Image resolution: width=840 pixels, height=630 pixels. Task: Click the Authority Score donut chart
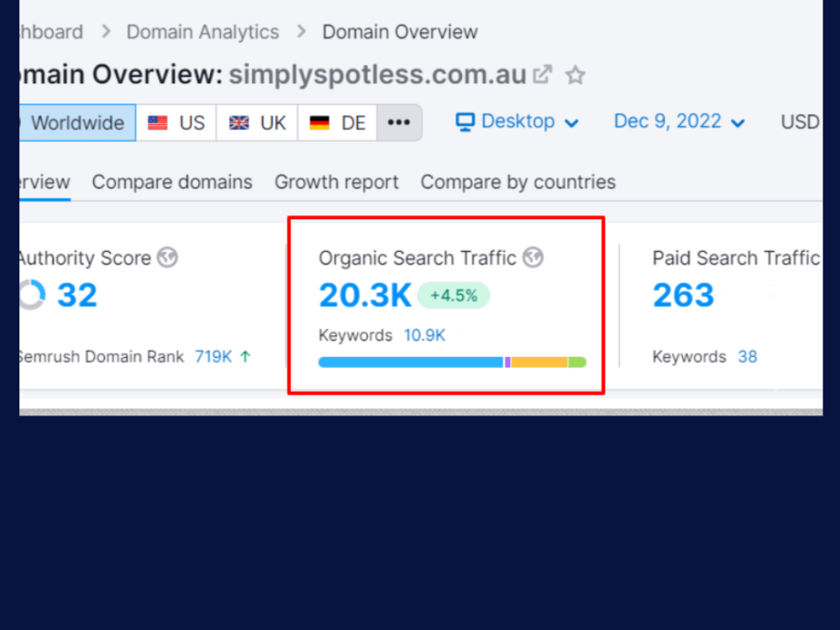(32, 295)
